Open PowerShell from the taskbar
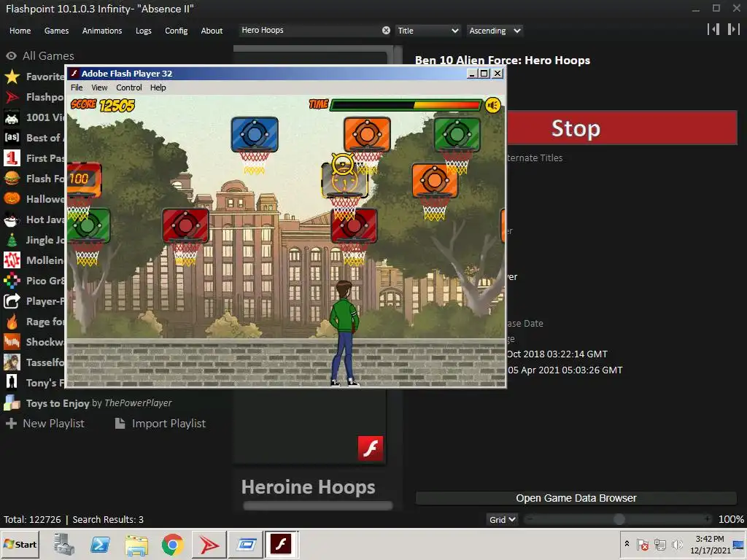 tap(100, 544)
